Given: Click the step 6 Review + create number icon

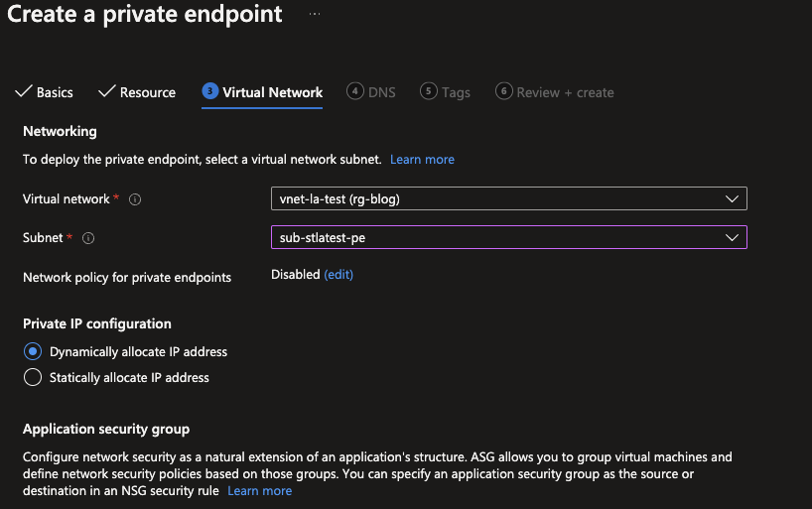Looking at the screenshot, I should click(503, 91).
